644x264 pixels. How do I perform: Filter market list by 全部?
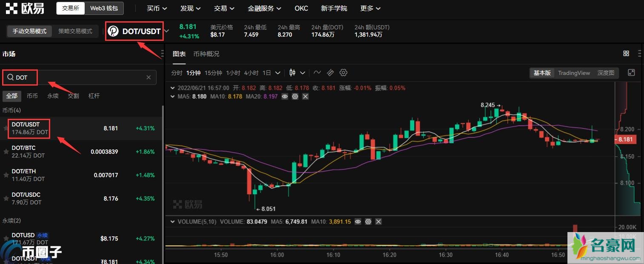[11, 96]
